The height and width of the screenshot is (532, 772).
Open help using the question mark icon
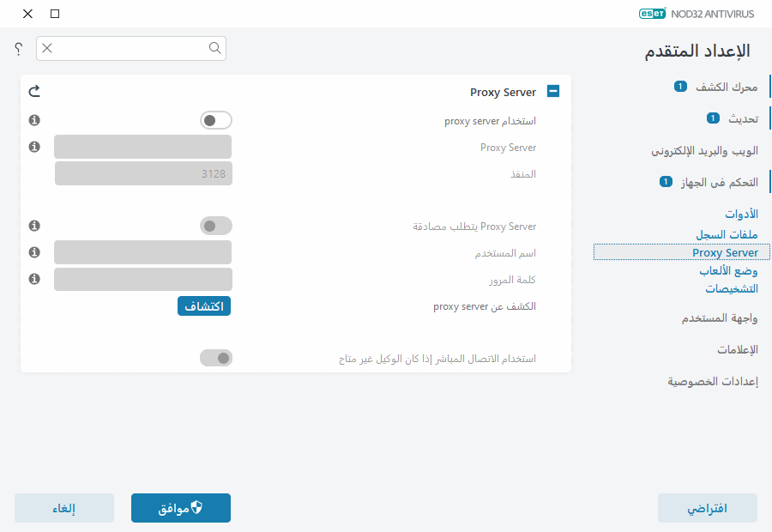tap(17, 49)
